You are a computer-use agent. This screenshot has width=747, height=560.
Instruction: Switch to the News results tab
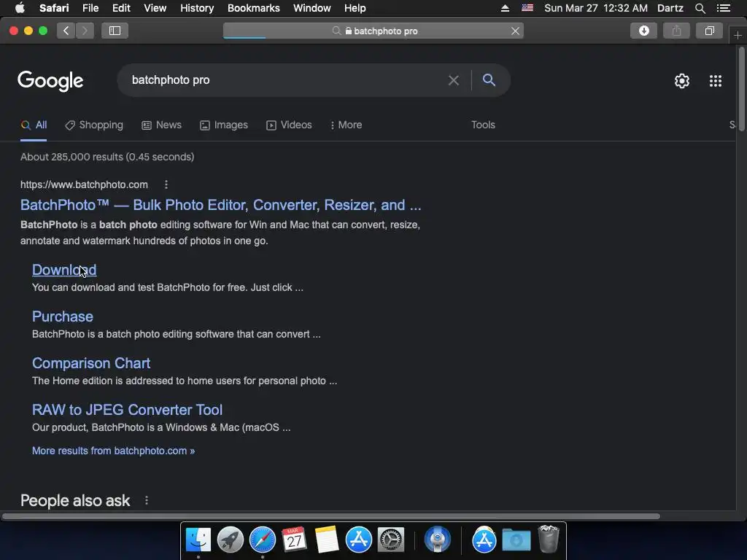[x=161, y=125]
